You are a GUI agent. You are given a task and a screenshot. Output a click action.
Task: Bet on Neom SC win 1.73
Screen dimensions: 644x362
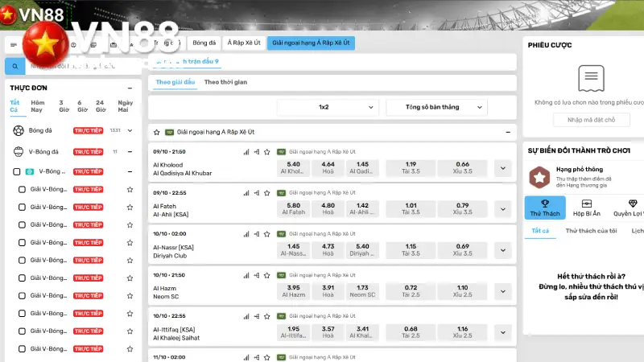[x=362, y=291]
